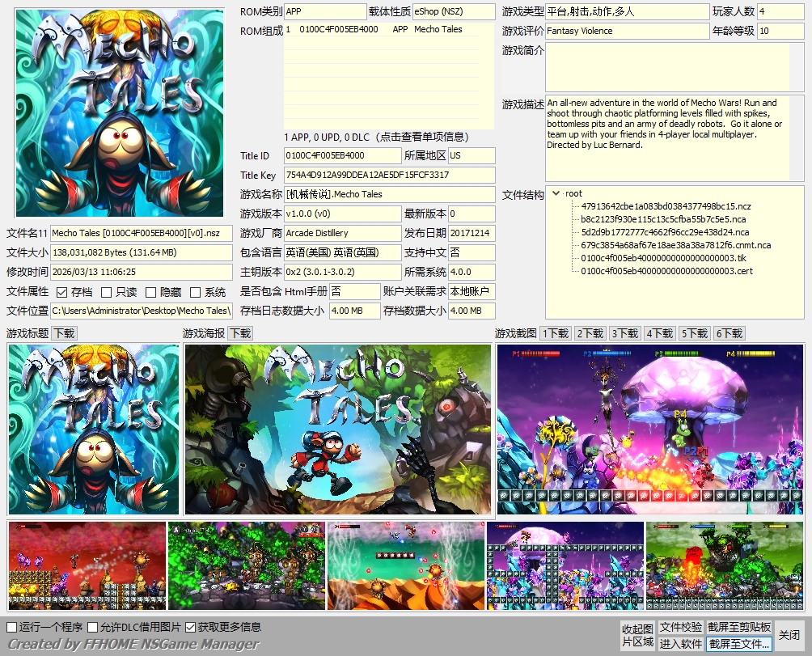Open the game poster image
The width and height of the screenshot is (812, 656).
pyautogui.click(x=337, y=430)
